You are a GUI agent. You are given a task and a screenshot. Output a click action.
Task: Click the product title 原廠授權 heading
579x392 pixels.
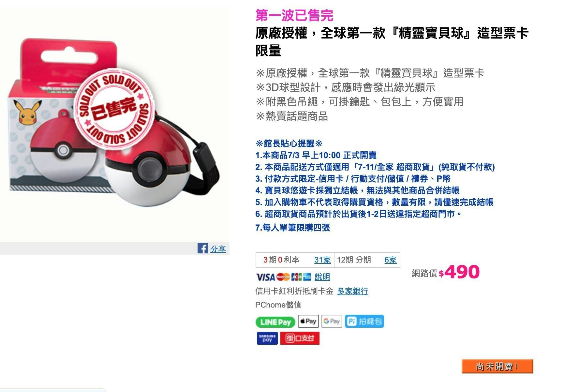point(392,42)
